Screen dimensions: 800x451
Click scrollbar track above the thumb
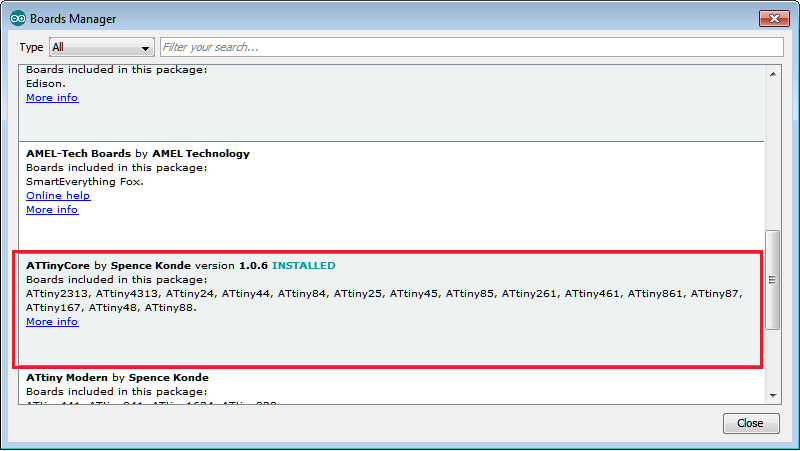point(772,150)
